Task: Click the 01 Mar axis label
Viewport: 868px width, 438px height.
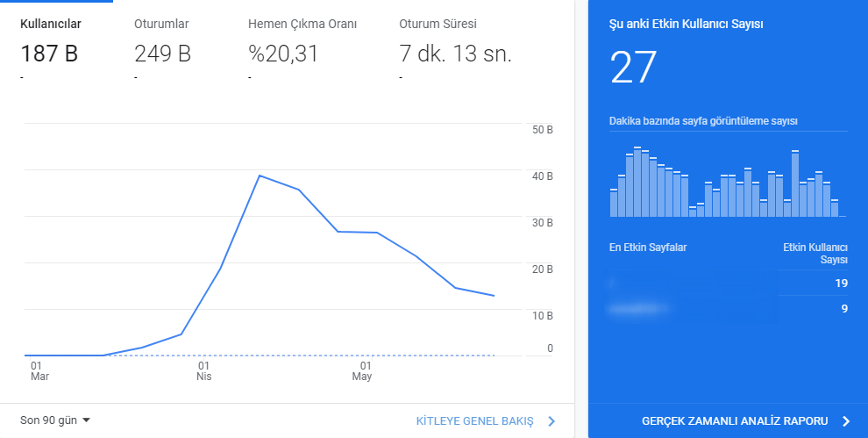Action: pyautogui.click(x=39, y=371)
